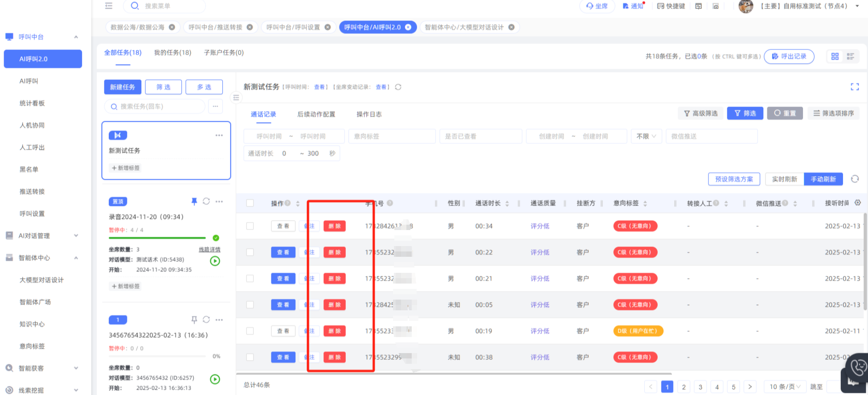Image resolution: width=868 pixels, height=395 pixels.
Task: Switch to 后续动作配置 tab
Action: tap(316, 115)
